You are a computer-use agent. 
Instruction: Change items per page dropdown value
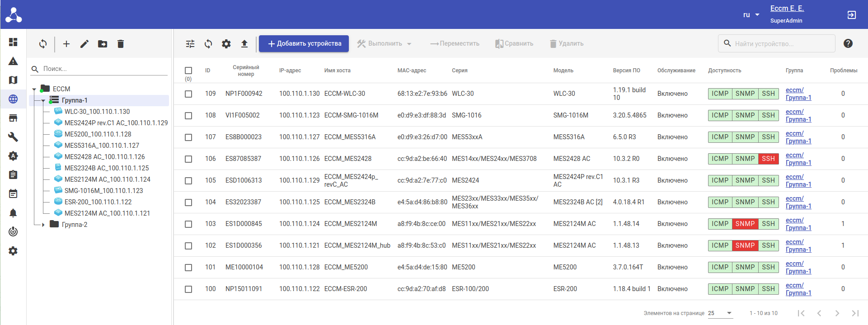(x=720, y=313)
